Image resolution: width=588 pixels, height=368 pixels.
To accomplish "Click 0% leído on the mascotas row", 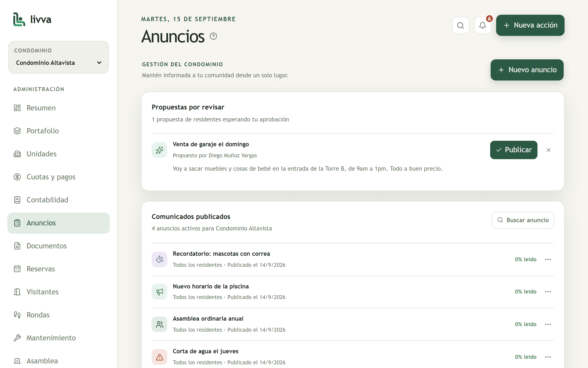I will point(526,259).
